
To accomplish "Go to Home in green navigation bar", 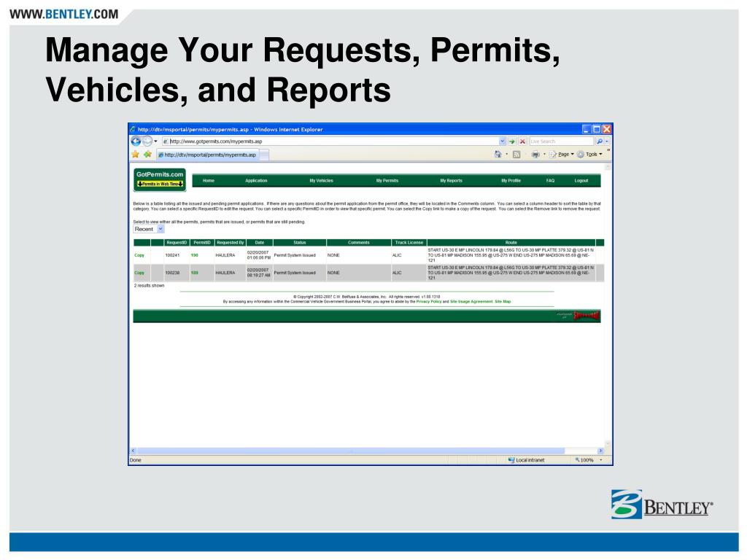I will 209,181.
